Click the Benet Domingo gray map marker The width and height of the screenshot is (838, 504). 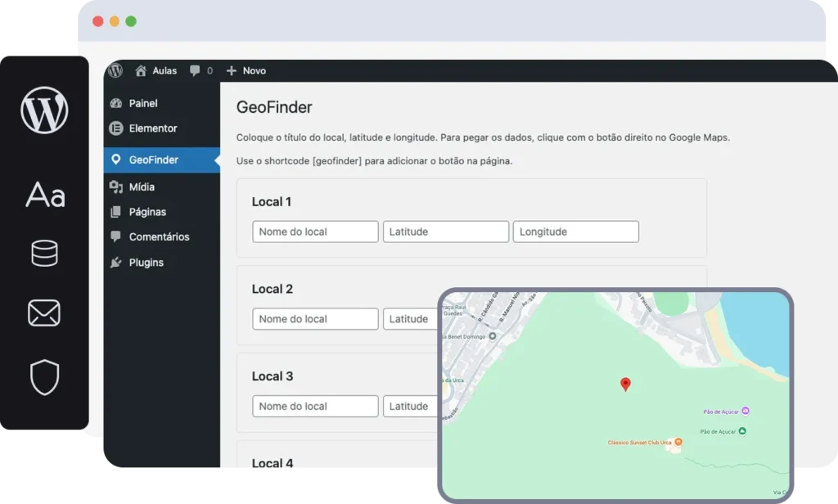tap(492, 336)
